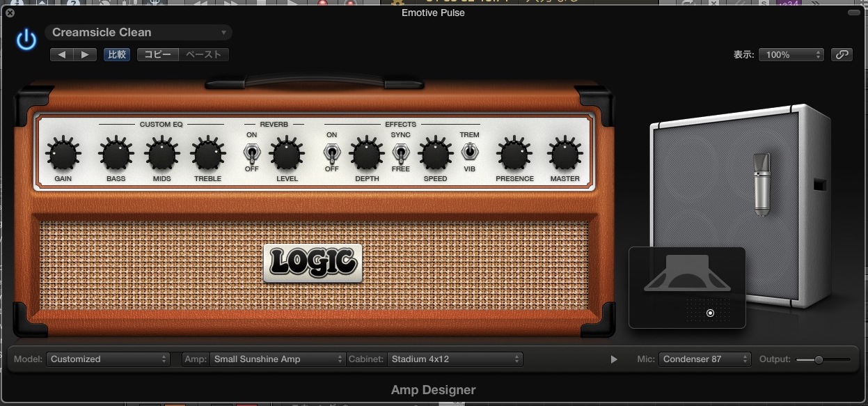Click the LOGIC badge on the amp
Screen dimensions: 868x406
(313, 263)
